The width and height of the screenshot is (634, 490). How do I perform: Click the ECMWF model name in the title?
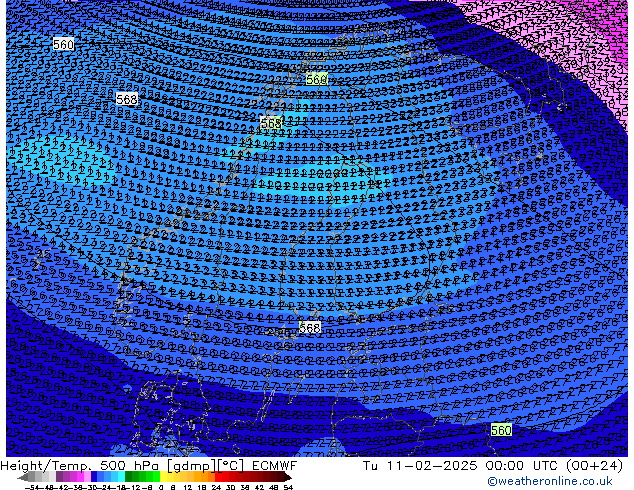click(275, 466)
